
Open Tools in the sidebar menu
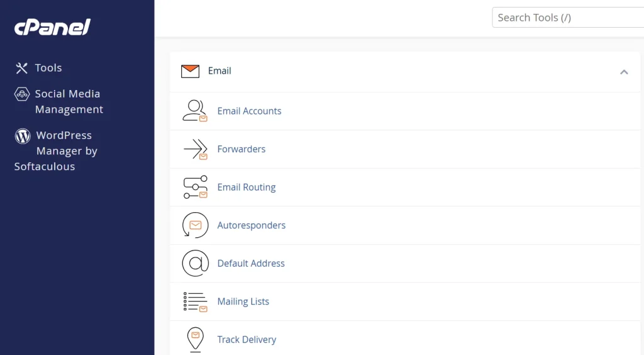tap(48, 68)
